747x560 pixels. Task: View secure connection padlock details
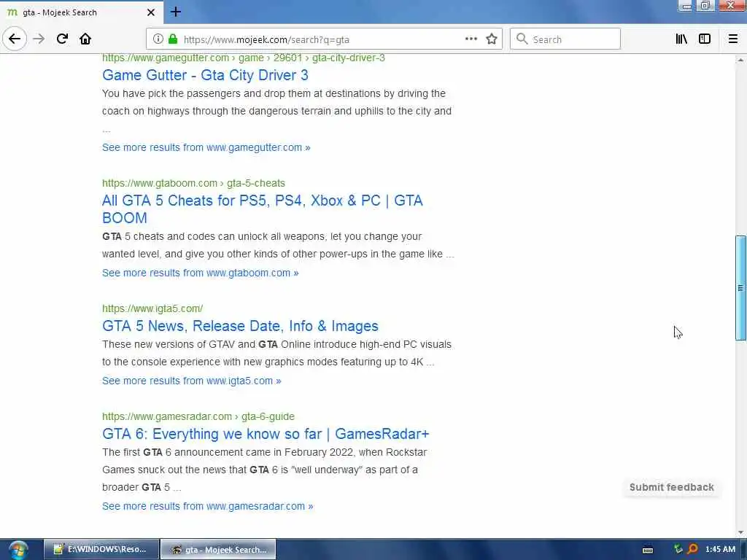pos(173,39)
